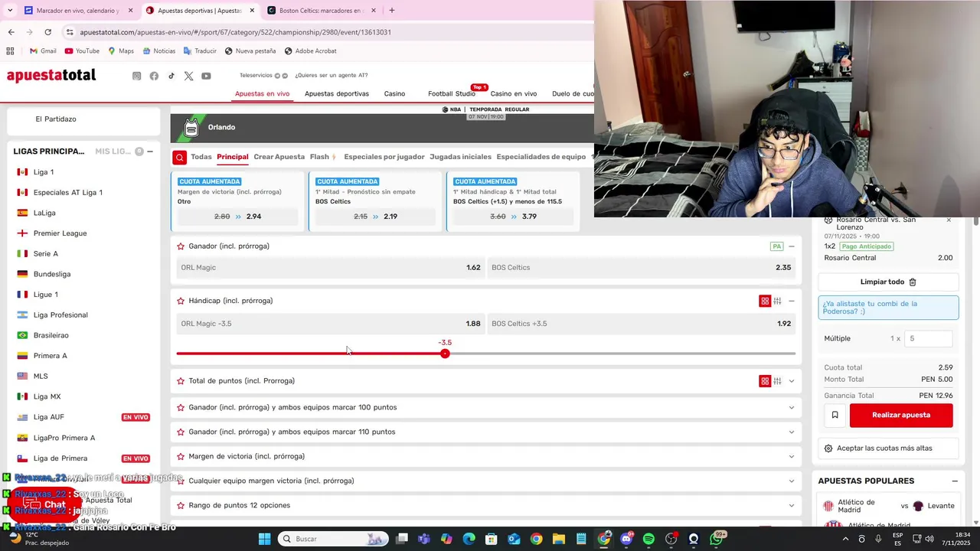This screenshot has width=980, height=551.
Task: Select the BOS Celtics +3.5 handicap at 1.92
Action: 642,324
